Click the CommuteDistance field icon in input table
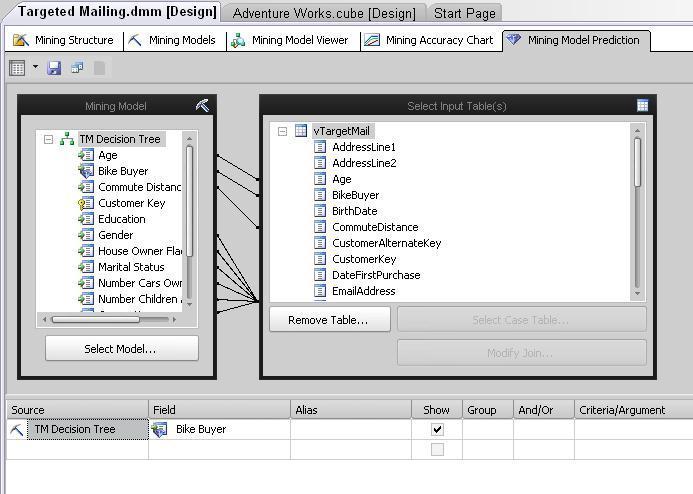693x494 pixels. tap(320, 227)
